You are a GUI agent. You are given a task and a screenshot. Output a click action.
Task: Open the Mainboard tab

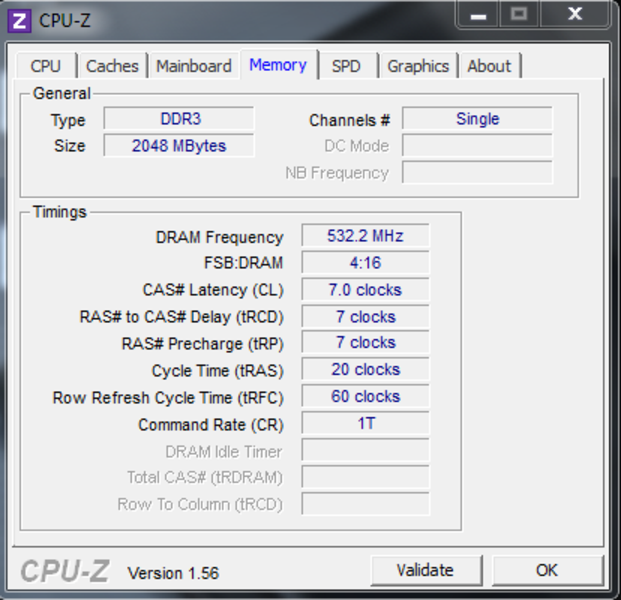194,66
